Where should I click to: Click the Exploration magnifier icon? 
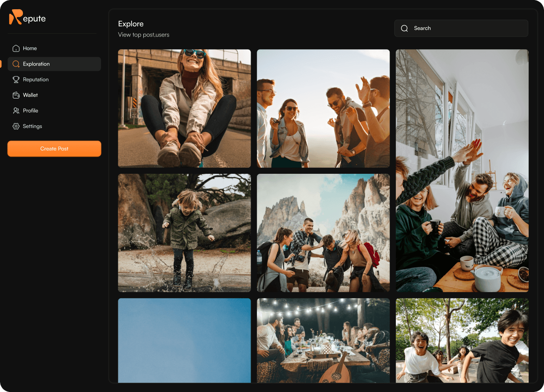point(16,64)
